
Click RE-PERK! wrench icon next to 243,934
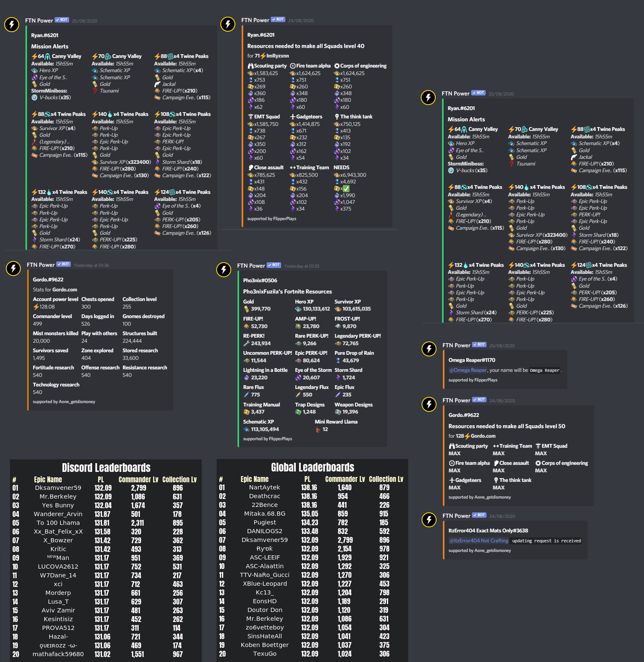(x=246, y=344)
